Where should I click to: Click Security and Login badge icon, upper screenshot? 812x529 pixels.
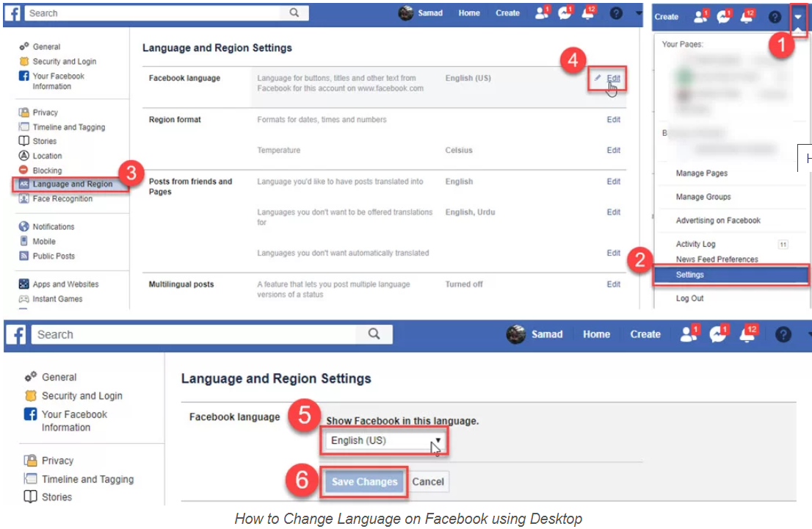point(23,61)
